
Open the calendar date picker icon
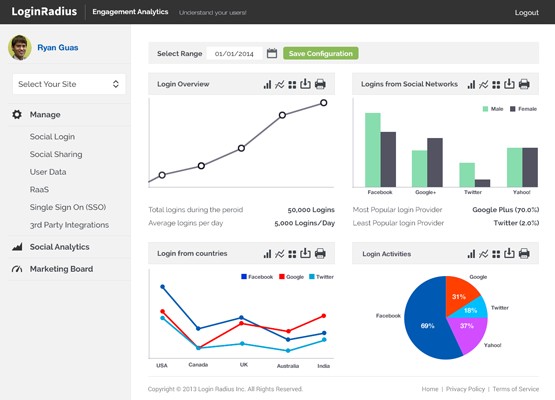(272, 53)
